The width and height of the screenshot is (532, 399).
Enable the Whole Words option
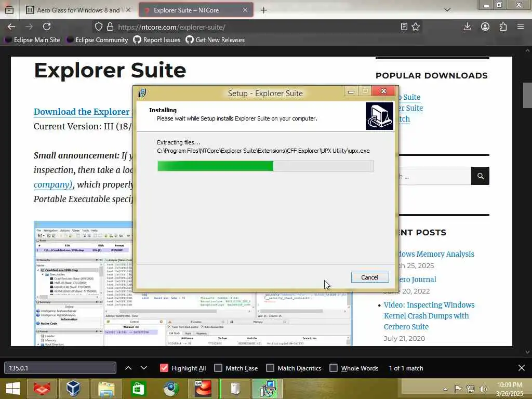tap(334, 368)
